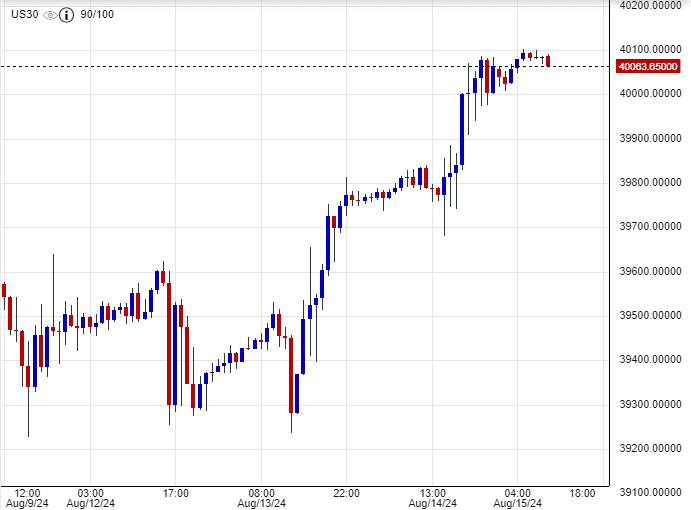This screenshot has width=691, height=510.
Task: Click the dashed current price line
Action: tap(300, 66)
